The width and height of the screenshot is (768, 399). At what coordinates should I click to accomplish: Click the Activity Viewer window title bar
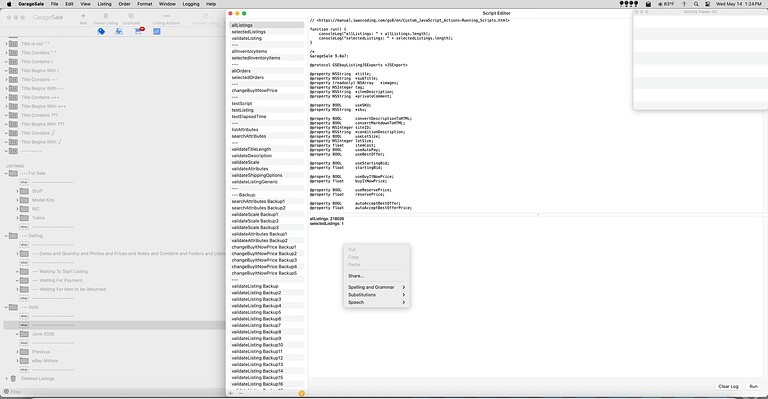pos(700,12)
